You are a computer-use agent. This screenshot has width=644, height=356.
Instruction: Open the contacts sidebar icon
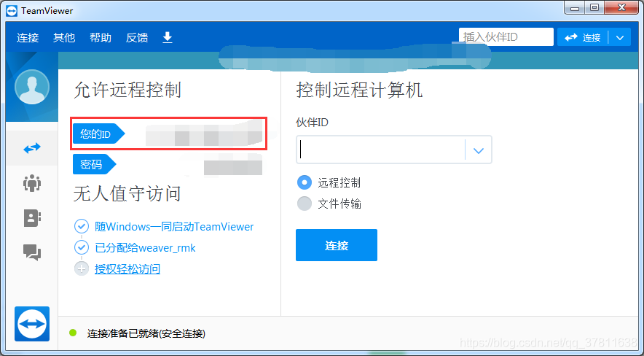[x=32, y=218]
